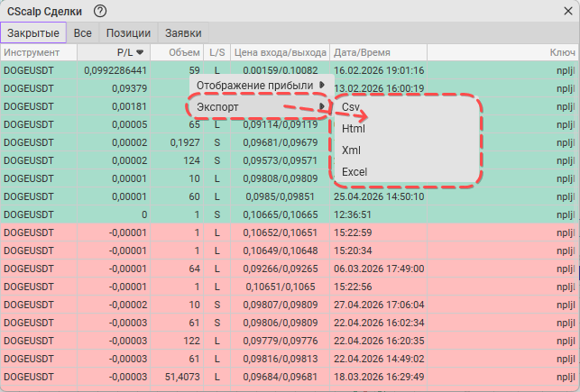The image size is (580, 392).
Task: Select the trade row dated 06.03.2026 17:49:00
Action: (x=290, y=269)
